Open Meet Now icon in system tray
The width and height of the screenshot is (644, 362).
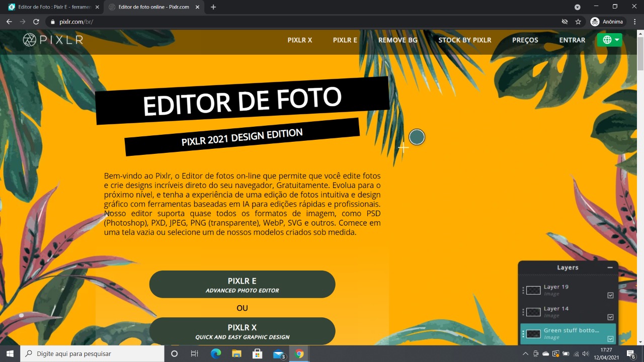(536, 353)
